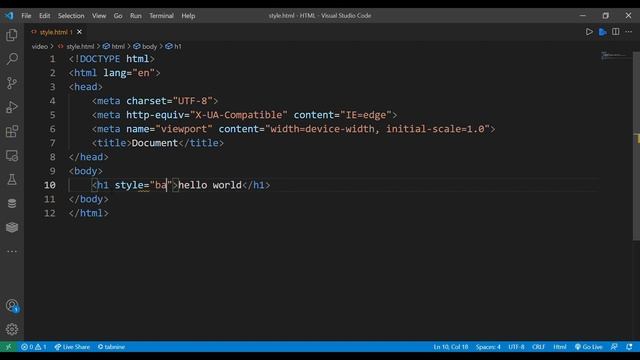Expand the body breadcrumb
Screen dimensions: 640x360
(145, 47)
